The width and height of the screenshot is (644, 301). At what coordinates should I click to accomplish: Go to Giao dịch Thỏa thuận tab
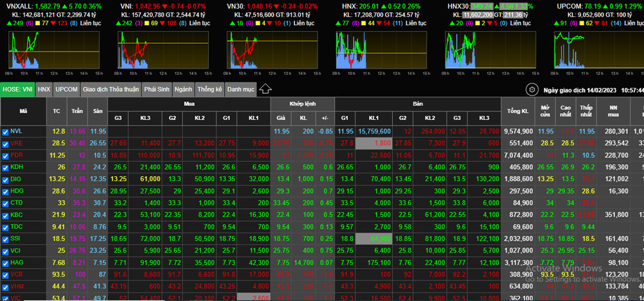111,89
